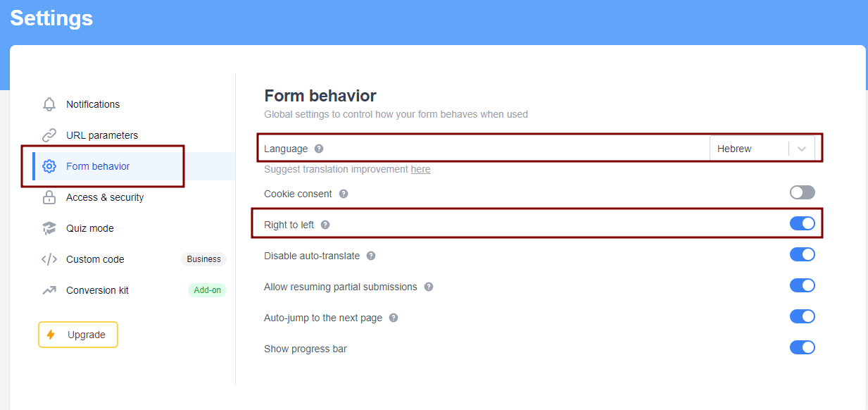Viewport: 868px width, 410px height.
Task: Expand the language selector chevron arrow
Action: point(802,149)
